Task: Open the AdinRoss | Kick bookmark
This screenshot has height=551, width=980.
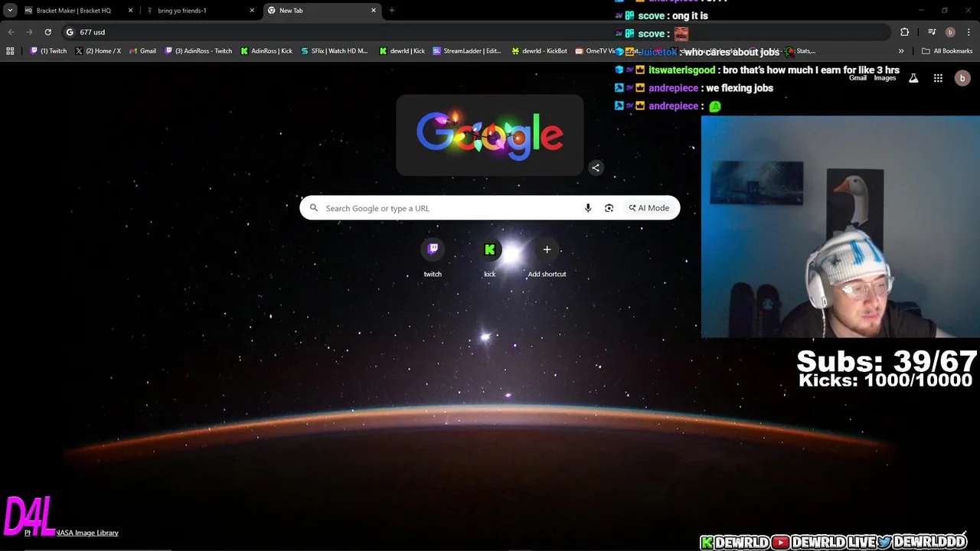Action: coord(266,51)
